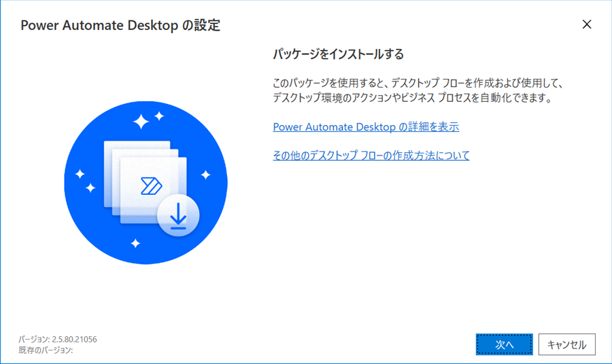The image size is (612, 364).
Task: Click the largest sparkle star above the stacked pages
Action: (141, 122)
